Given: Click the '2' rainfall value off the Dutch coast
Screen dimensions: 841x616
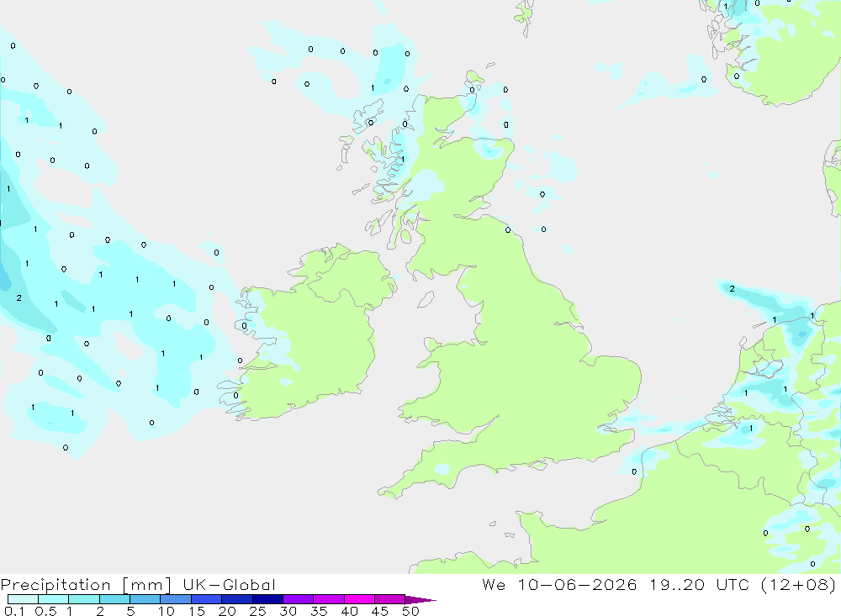Looking at the screenshot, I should coord(733,289).
